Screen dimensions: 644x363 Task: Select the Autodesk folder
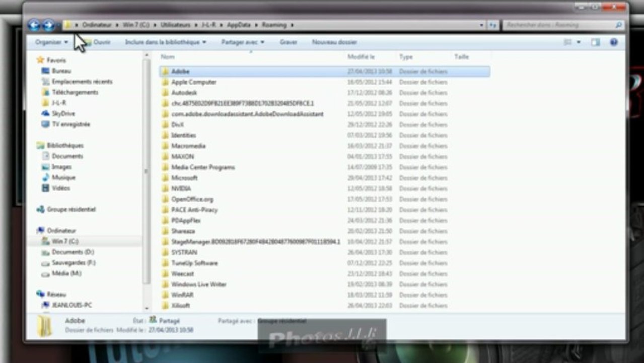(x=184, y=93)
